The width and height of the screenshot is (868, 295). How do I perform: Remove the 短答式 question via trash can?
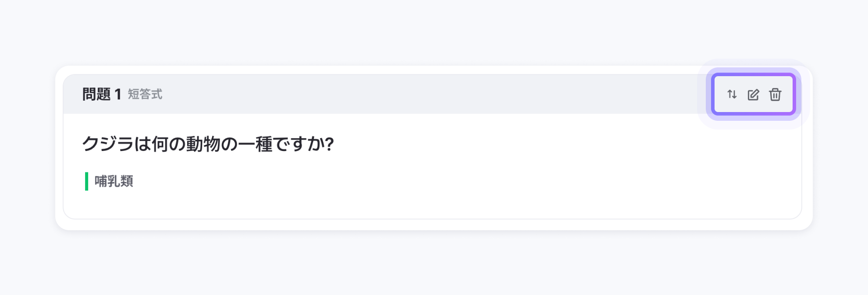pyautogui.click(x=775, y=95)
